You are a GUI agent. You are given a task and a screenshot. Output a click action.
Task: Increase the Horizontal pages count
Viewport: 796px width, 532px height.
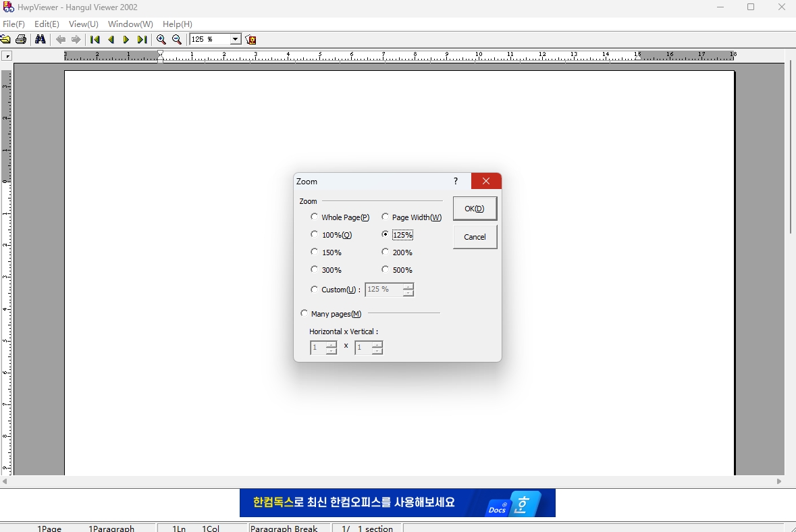pos(331,345)
